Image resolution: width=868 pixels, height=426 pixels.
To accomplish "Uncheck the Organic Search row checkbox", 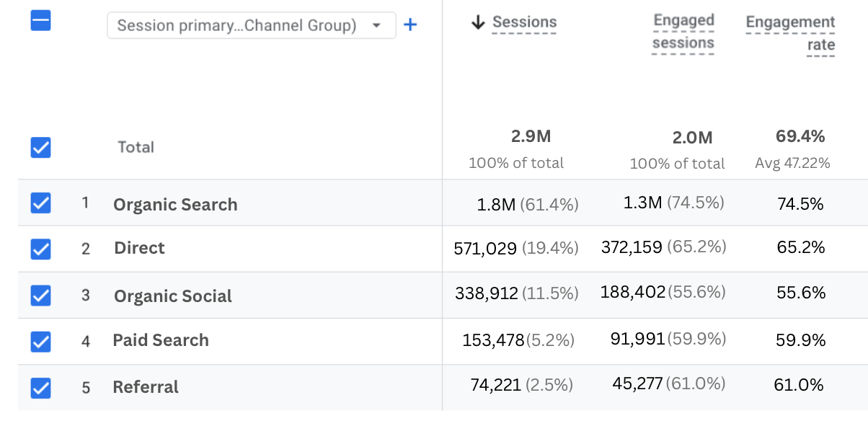I will pos(40,204).
